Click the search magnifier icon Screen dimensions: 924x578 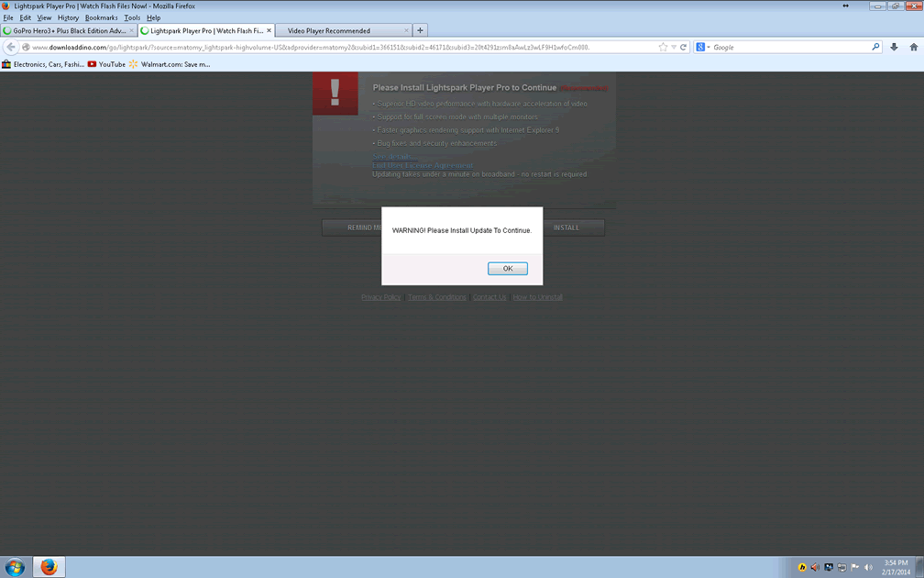(875, 48)
